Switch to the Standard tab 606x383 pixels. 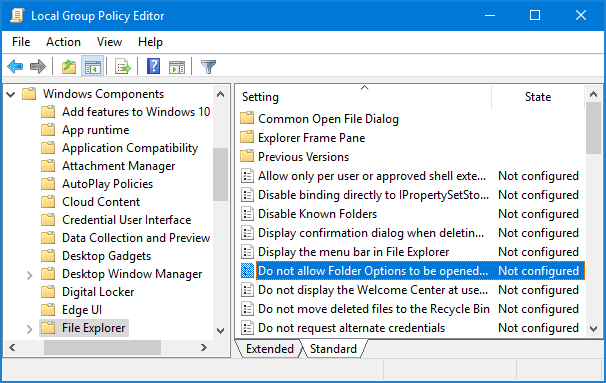[333, 349]
